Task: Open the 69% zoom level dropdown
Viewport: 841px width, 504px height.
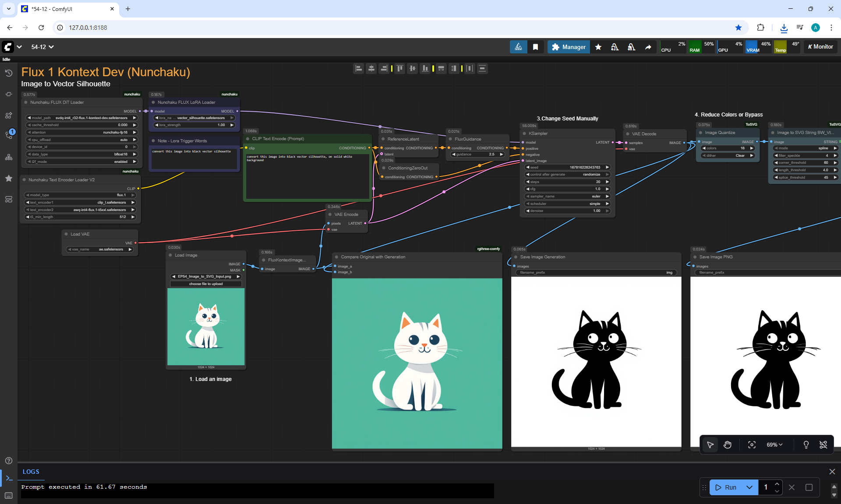Action: click(774, 445)
